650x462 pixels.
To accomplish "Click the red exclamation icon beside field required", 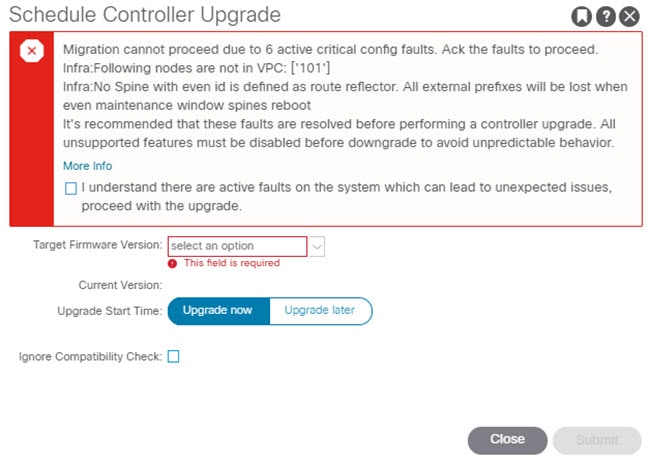I will pos(172,263).
